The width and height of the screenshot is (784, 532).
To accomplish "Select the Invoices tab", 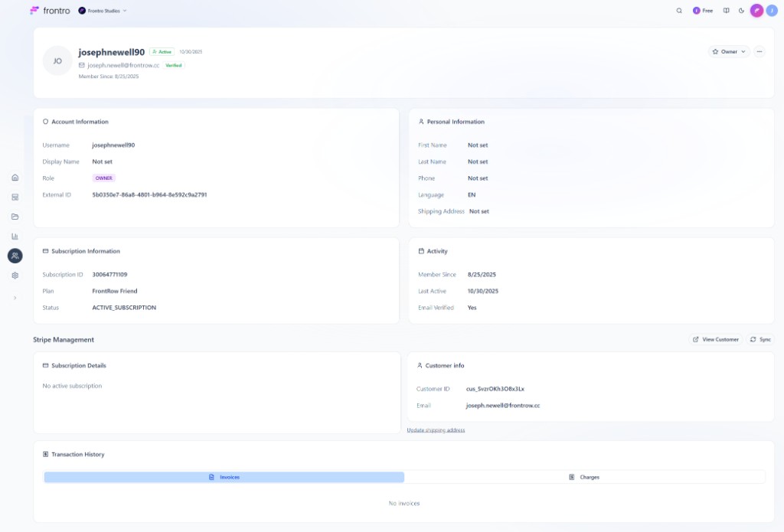I will pyautogui.click(x=226, y=477).
